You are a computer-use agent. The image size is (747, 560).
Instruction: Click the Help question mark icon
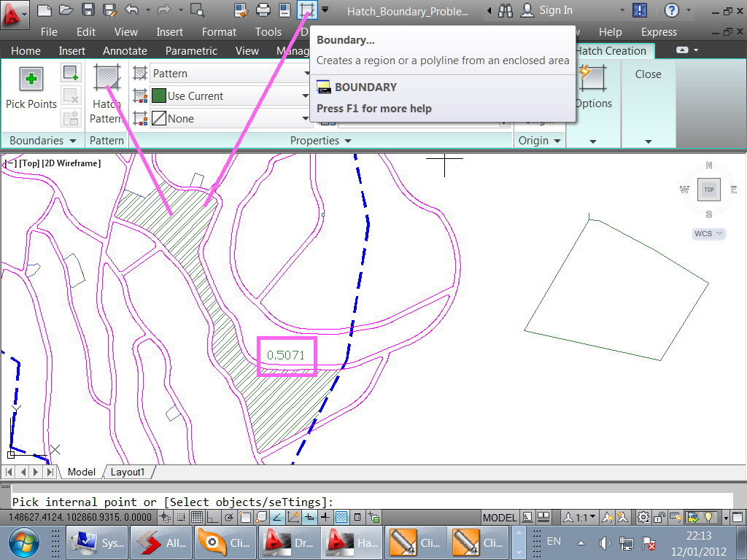point(671,10)
